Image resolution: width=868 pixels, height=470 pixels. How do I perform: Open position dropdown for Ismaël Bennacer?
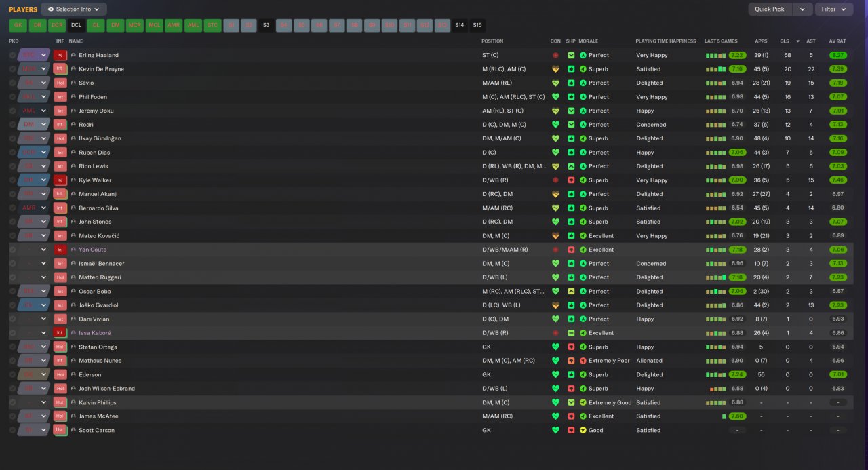pos(44,264)
